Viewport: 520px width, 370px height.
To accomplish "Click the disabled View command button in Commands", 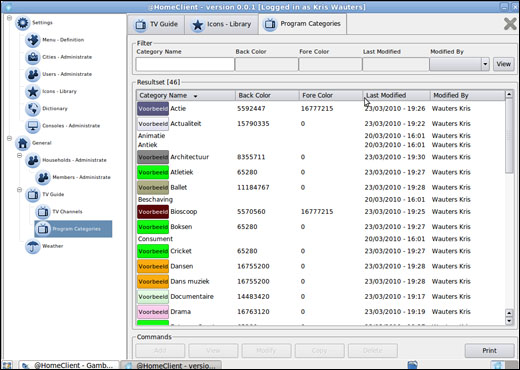I will click(213, 351).
